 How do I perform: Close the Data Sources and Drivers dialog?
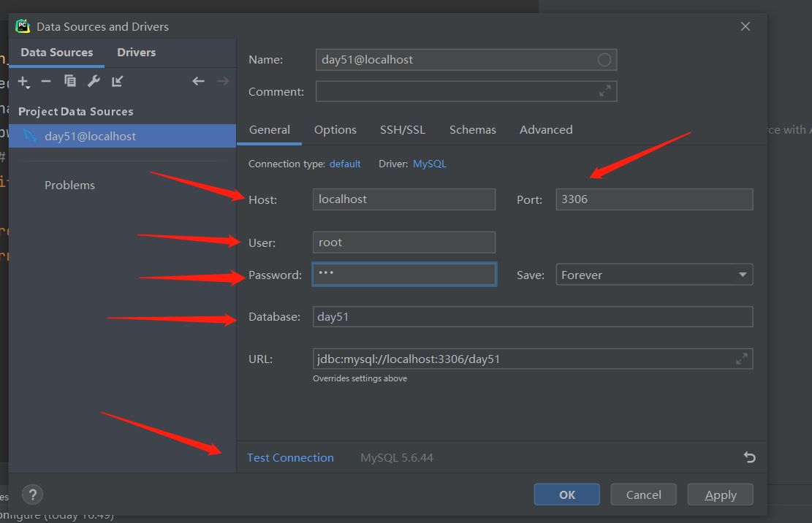click(x=745, y=26)
